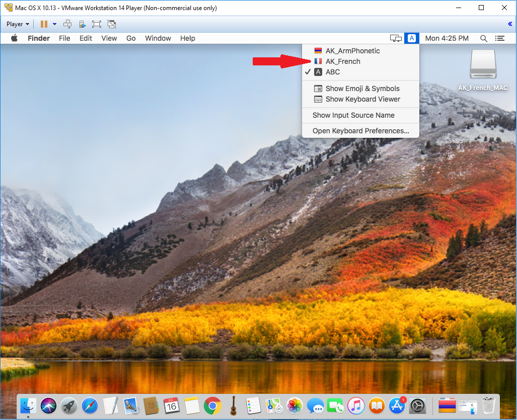This screenshot has width=517, height=420.
Task: Open App Store with badge in Dock
Action: pos(397,405)
